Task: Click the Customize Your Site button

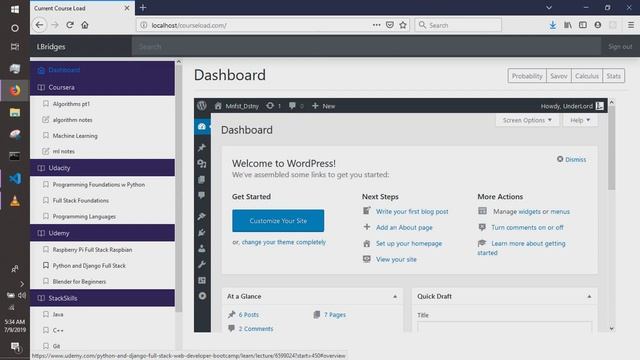Action: click(x=278, y=221)
